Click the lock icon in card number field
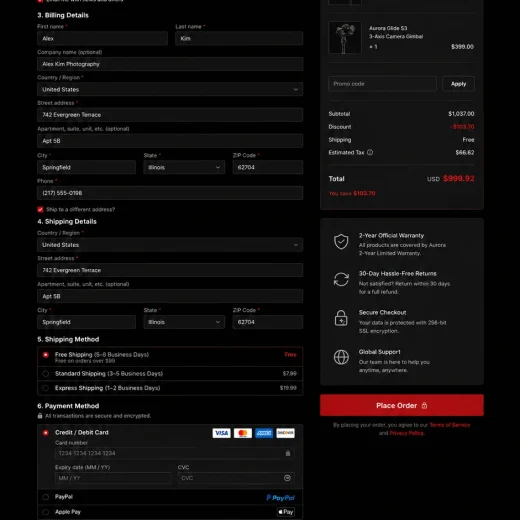Image resolution: width=520 pixels, height=520 pixels. point(288,453)
